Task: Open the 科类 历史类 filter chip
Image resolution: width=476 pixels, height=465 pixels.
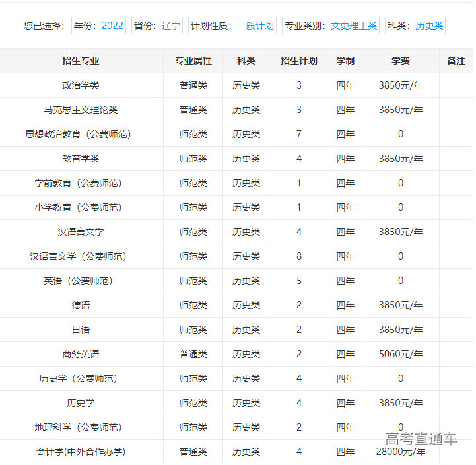Action: (415, 26)
